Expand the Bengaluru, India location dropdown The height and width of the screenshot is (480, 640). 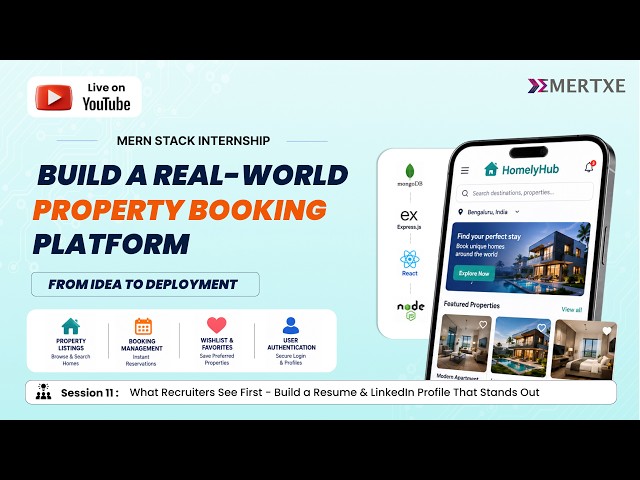point(518,212)
